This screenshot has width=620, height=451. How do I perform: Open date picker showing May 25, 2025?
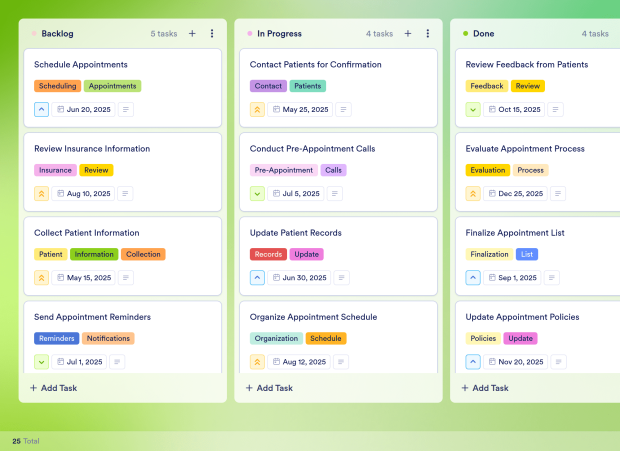tap(300, 109)
